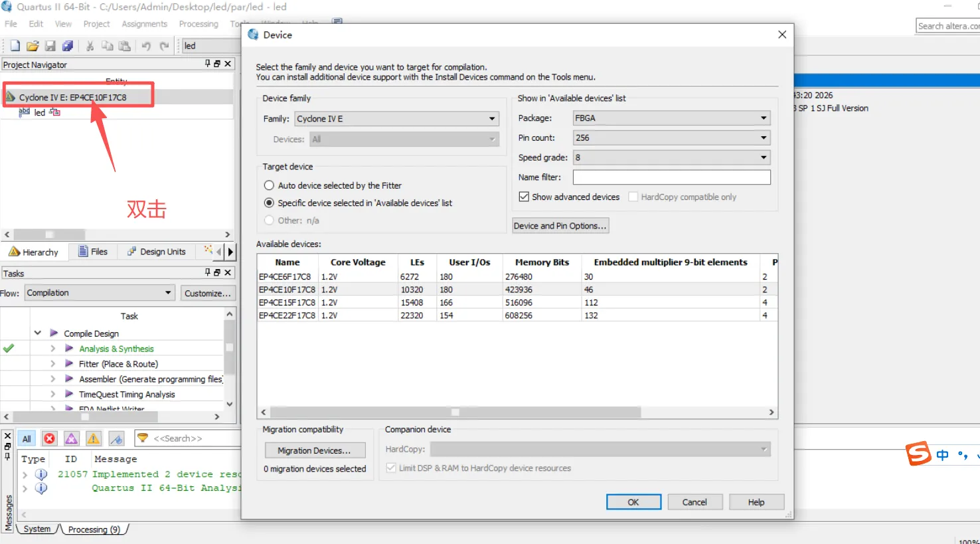Filter messages by error icon
980x544 pixels.
pos(49,438)
